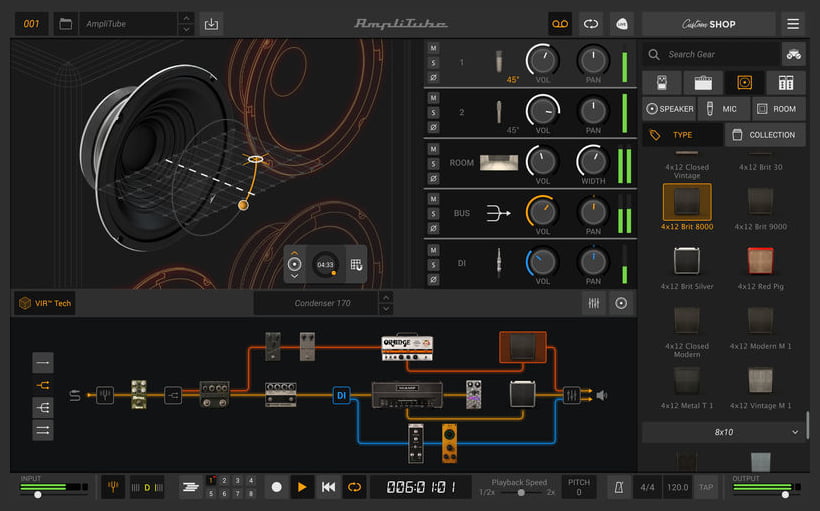
Task: Adjust the INPUT level slider
Action: (x=38, y=495)
